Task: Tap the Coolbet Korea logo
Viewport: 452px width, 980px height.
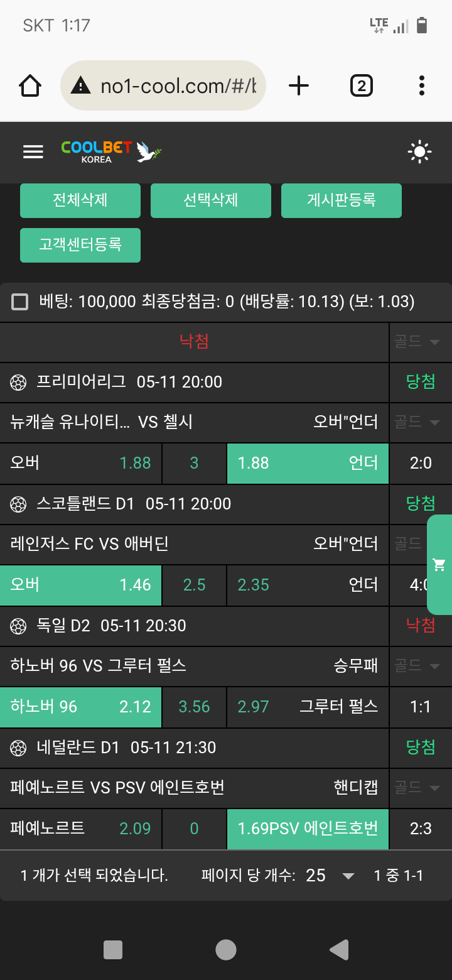Action: pyautogui.click(x=112, y=151)
